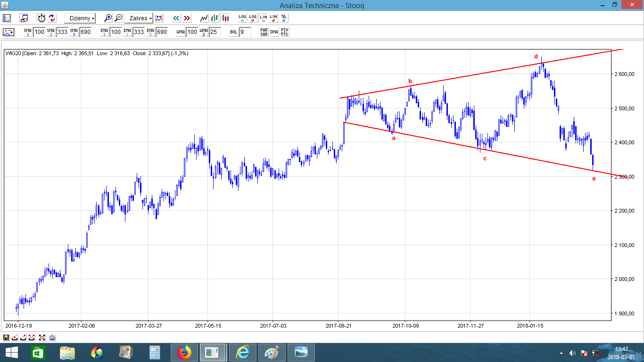
Task: Click the SMA 3 period field with 690
Action: (85, 32)
